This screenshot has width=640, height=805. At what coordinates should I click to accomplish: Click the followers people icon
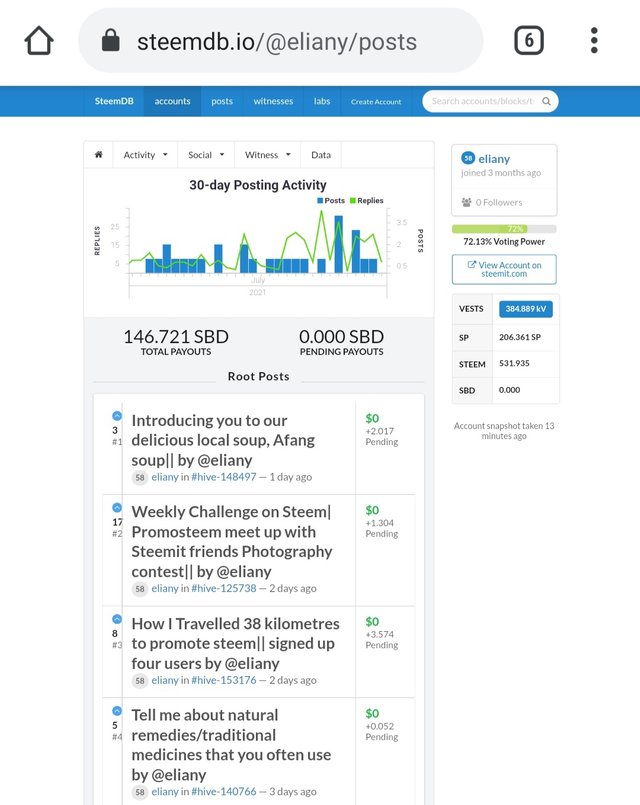pos(466,202)
